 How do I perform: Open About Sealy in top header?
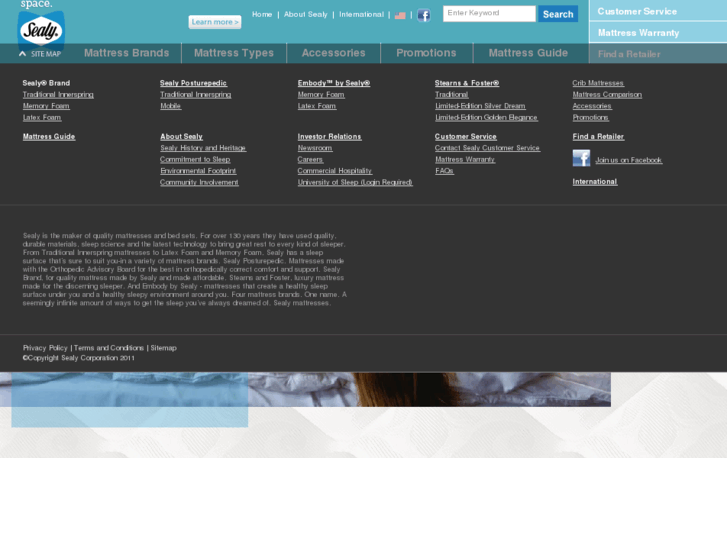click(306, 14)
